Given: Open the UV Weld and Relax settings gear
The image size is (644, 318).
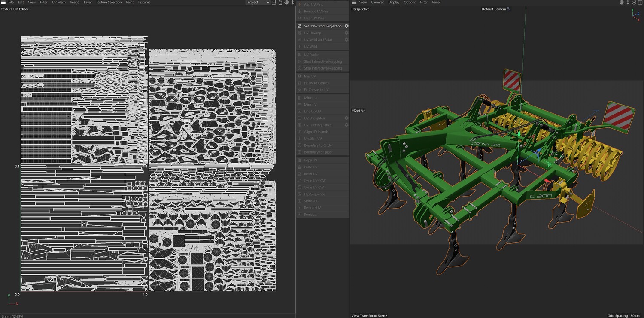Looking at the screenshot, I should click(346, 39).
